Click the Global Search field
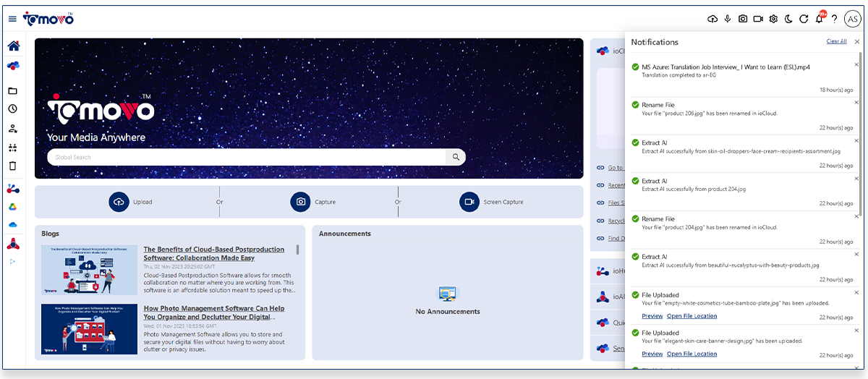Image resolution: width=868 pixels, height=379 pixels. [x=247, y=157]
